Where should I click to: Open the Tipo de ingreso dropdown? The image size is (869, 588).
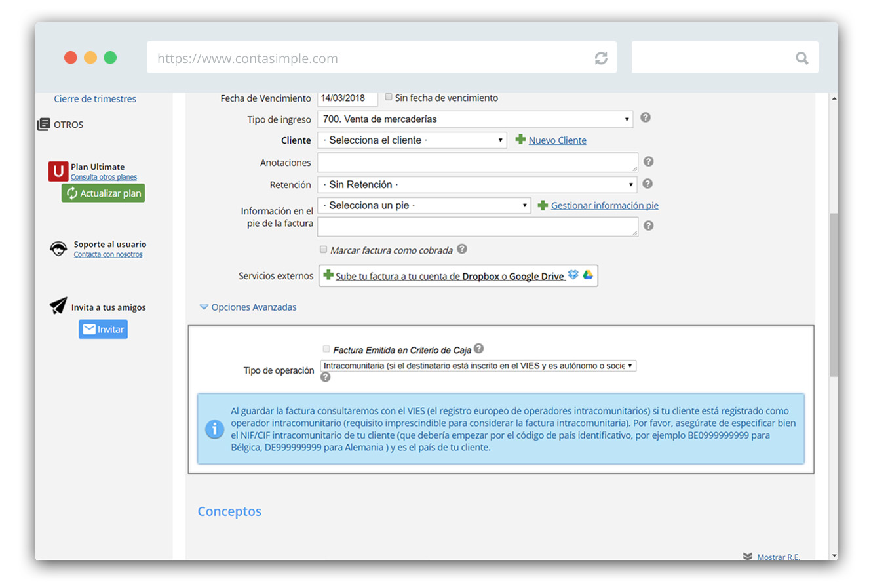tap(475, 119)
